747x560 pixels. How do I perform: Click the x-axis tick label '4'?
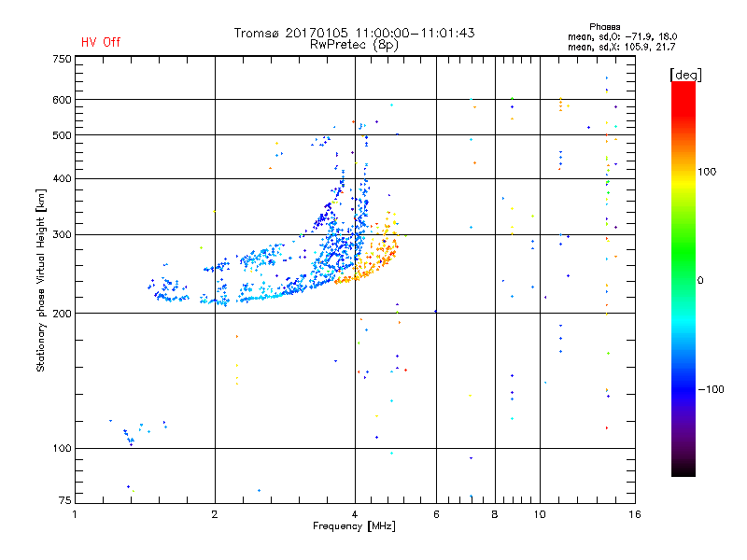(355, 514)
